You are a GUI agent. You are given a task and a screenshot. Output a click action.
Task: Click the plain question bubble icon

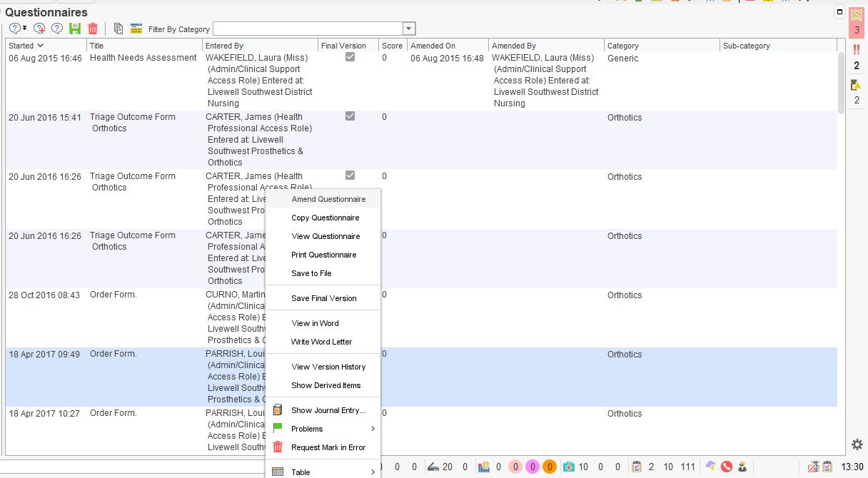pos(57,29)
